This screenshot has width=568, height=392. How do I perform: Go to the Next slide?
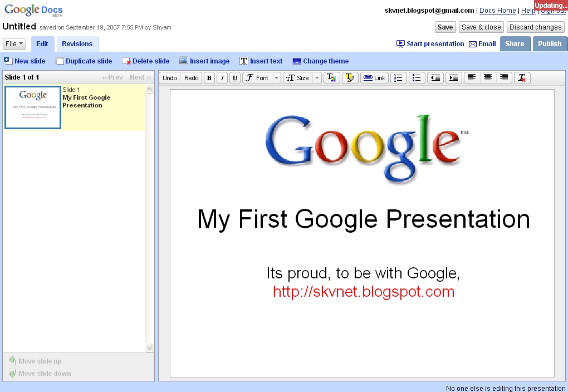140,77
